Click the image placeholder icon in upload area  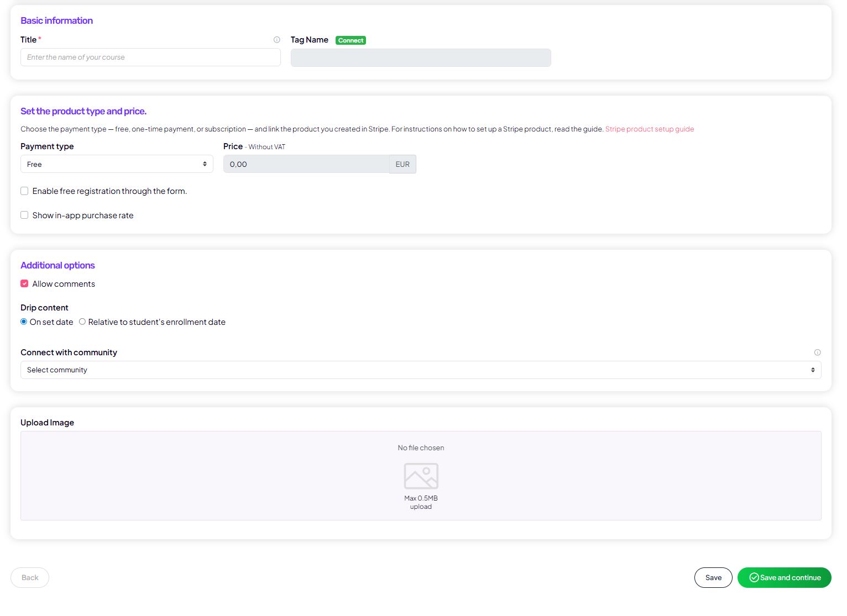click(421, 476)
